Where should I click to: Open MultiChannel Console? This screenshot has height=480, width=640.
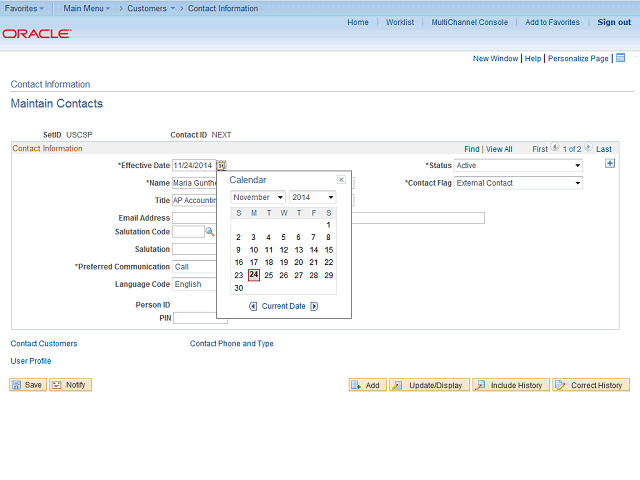pos(469,22)
